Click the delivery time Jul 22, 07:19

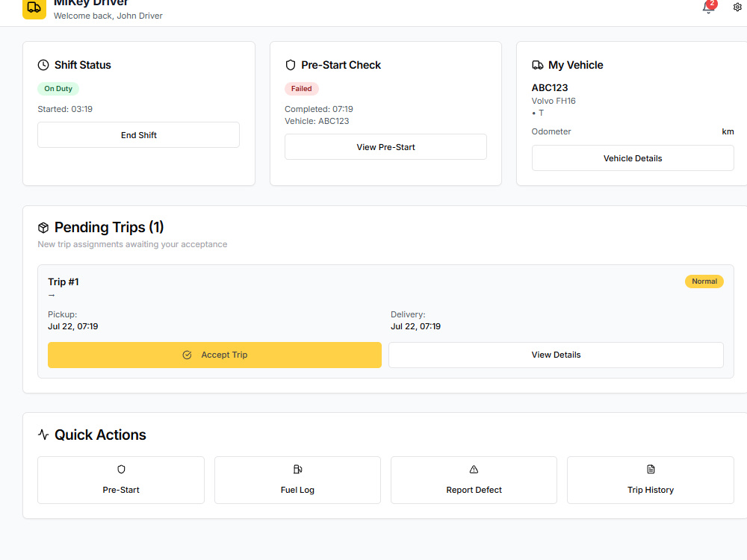point(415,326)
